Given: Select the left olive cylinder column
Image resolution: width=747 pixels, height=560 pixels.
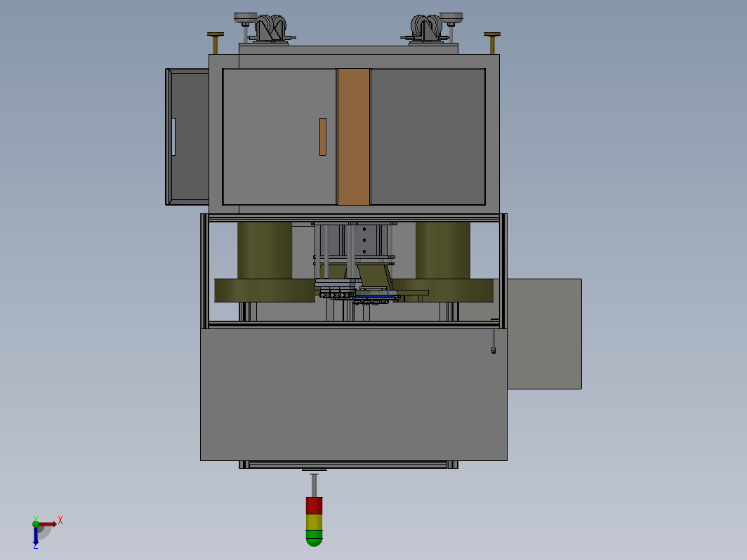Looking at the screenshot, I should [265, 250].
